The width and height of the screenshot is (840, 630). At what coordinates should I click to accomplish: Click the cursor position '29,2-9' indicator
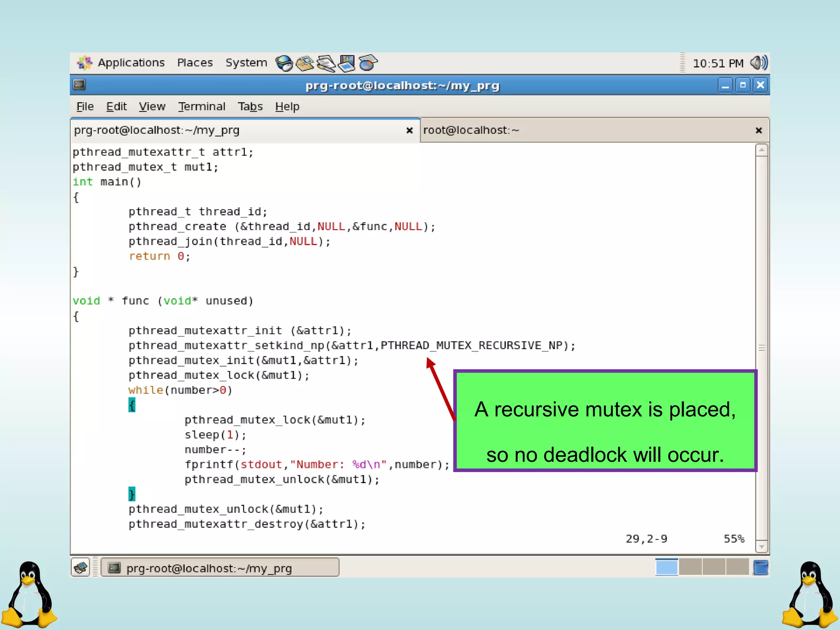646,539
